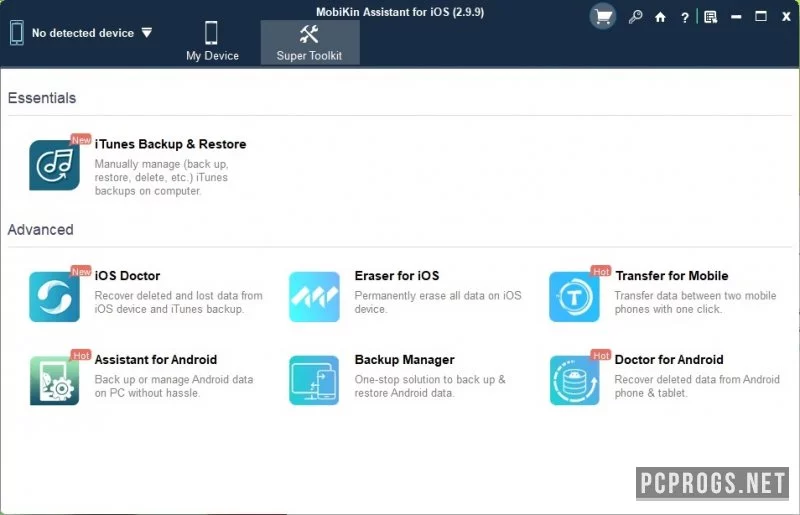The image size is (800, 515).
Task: Open help with the question mark icon
Action: (685, 18)
